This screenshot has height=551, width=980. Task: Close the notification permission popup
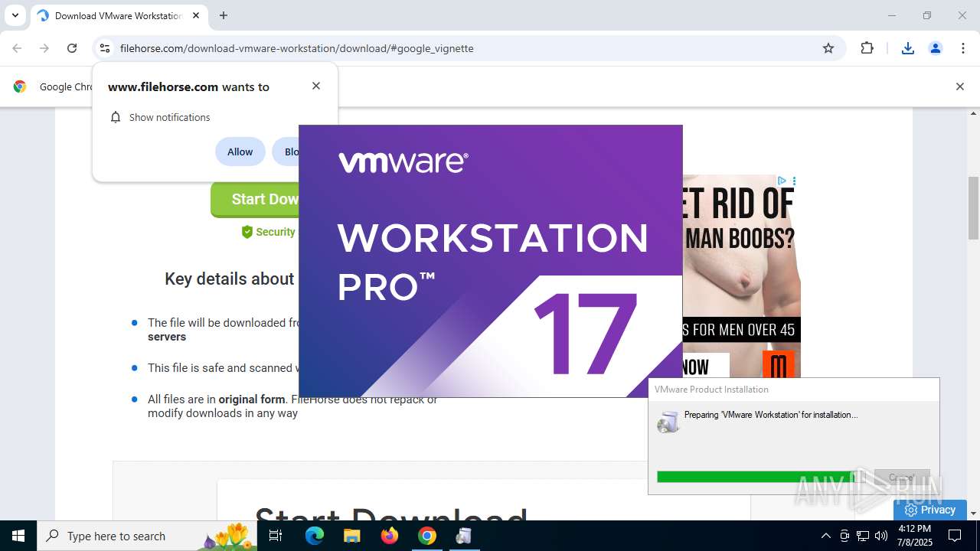[x=316, y=86]
